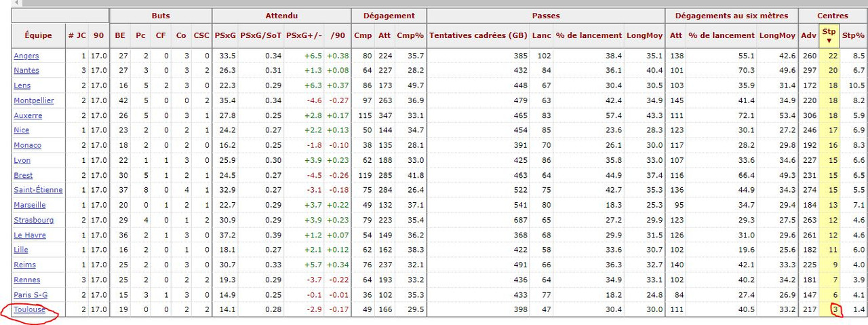Open the Montpellier team link
The image size is (868, 325).
34,100
